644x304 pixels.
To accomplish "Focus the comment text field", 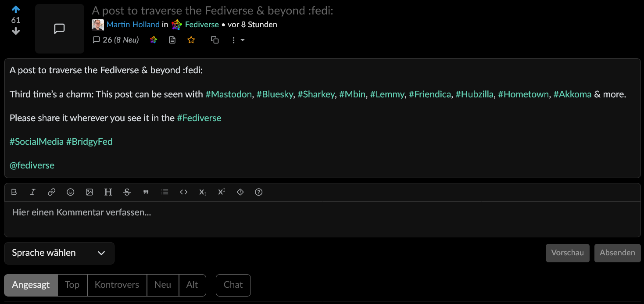I will [x=322, y=218].
